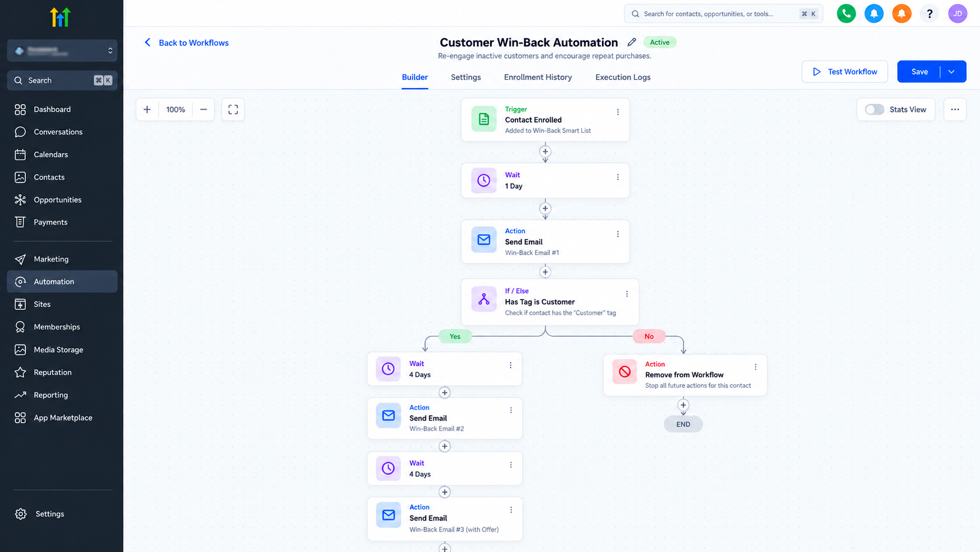
Task: Click the END node marker
Action: point(683,424)
